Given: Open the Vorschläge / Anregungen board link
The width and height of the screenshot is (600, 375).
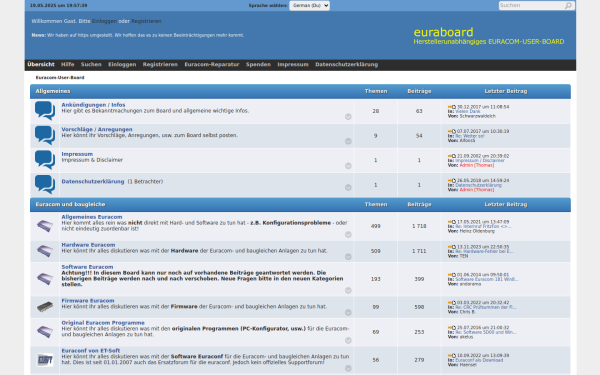Looking at the screenshot, I should [97, 129].
